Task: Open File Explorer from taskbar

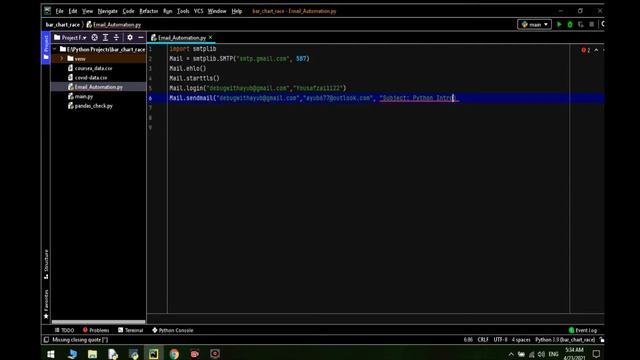Action: tap(93, 354)
